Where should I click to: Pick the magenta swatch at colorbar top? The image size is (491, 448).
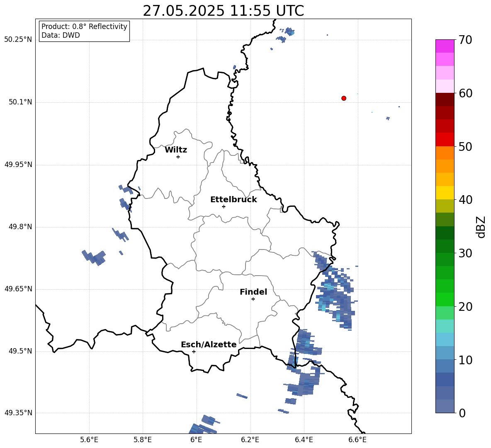(x=445, y=46)
